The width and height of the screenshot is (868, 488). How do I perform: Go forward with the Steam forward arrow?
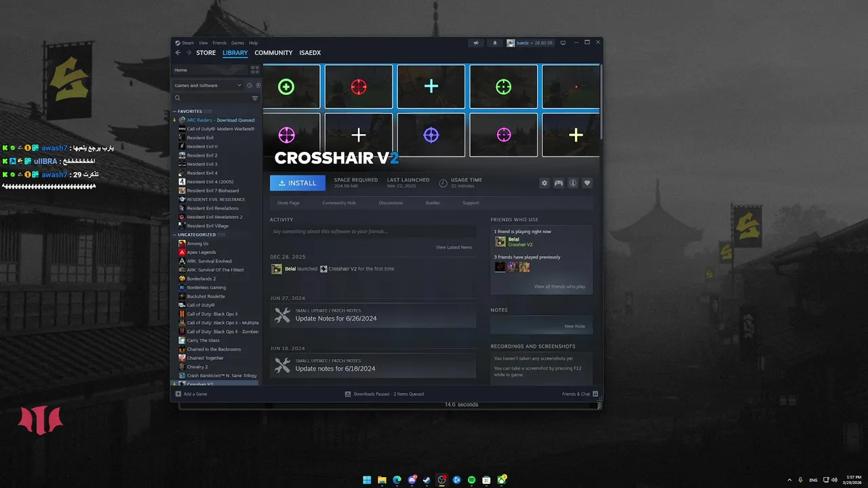click(188, 53)
